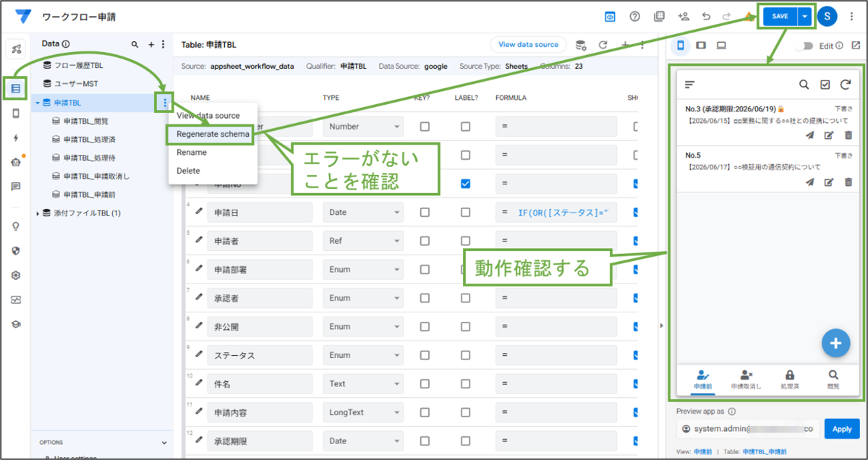Open the Security shield section in sidebar

(16, 250)
